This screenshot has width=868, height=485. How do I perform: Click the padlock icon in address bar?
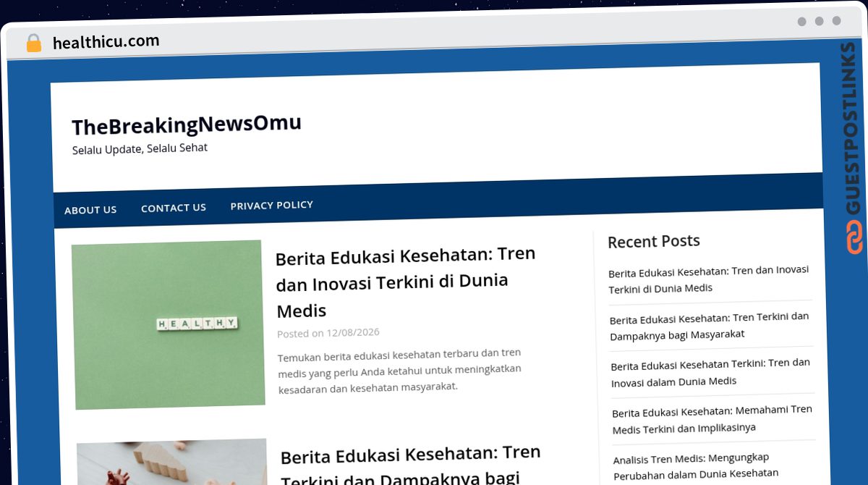(34, 43)
